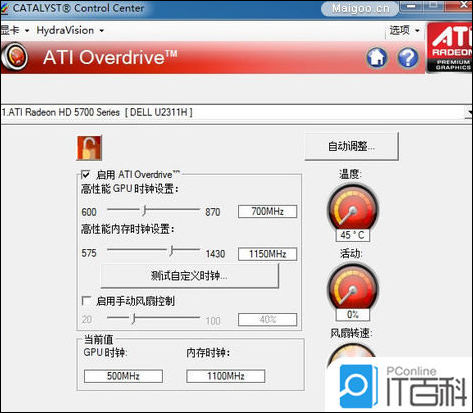This screenshot has height=413, width=473.
Task: Click the 45 °C temperature readout
Action: (353, 235)
